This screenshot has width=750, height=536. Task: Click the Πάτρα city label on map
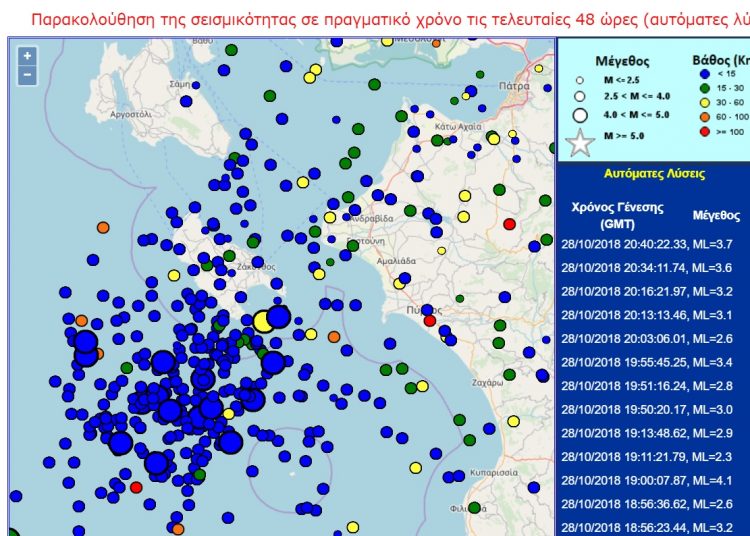(514, 86)
